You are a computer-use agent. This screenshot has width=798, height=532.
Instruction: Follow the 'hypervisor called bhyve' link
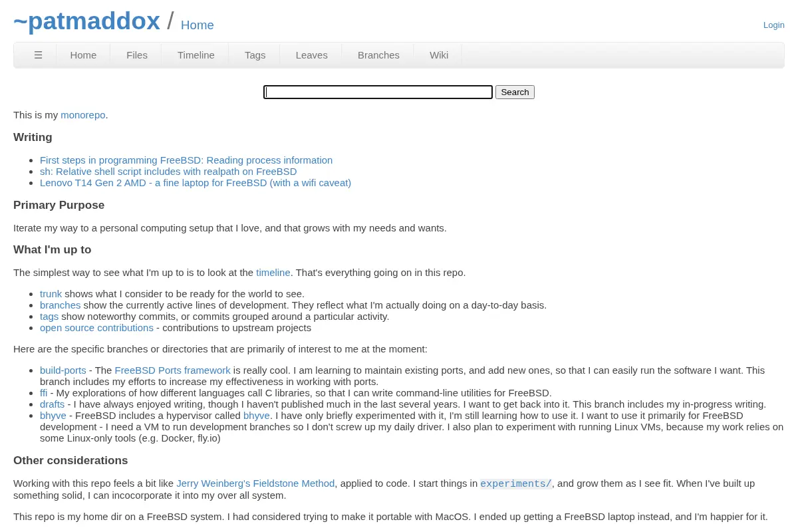(257, 416)
